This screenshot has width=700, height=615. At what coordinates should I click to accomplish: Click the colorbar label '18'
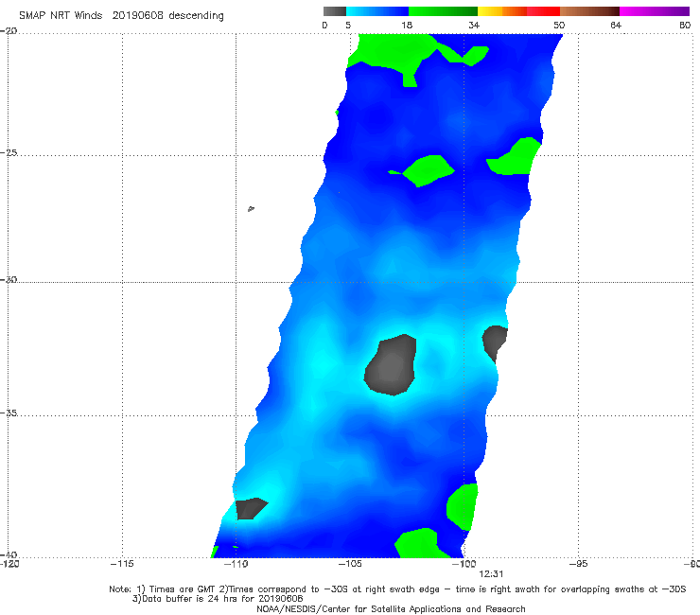pyautogui.click(x=407, y=25)
